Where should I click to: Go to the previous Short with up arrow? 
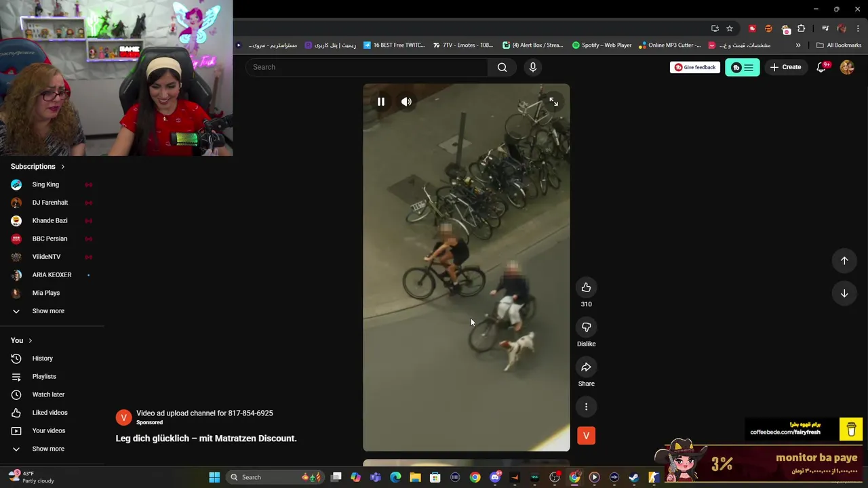point(844,261)
